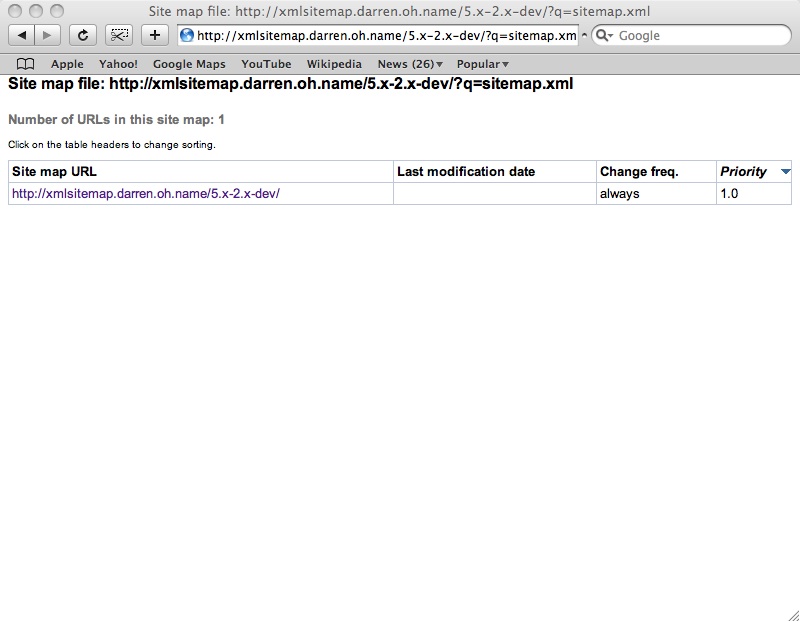The width and height of the screenshot is (800, 622).
Task: Open the search magnifier dropdown
Action: [x=605, y=35]
